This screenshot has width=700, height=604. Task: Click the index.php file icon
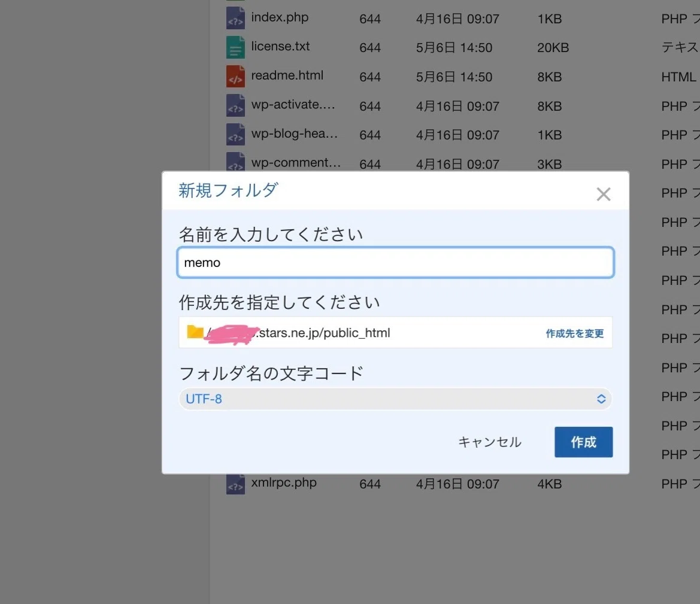(x=235, y=19)
